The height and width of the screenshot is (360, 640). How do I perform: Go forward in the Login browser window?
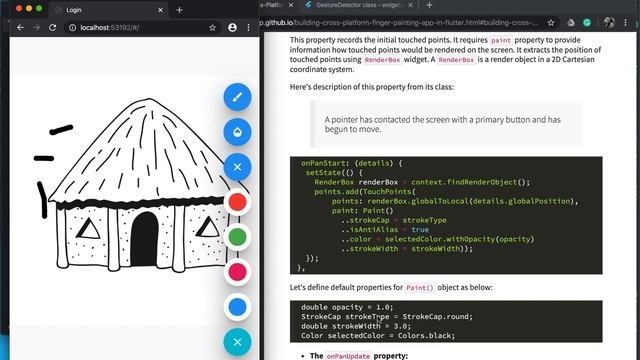(x=36, y=27)
